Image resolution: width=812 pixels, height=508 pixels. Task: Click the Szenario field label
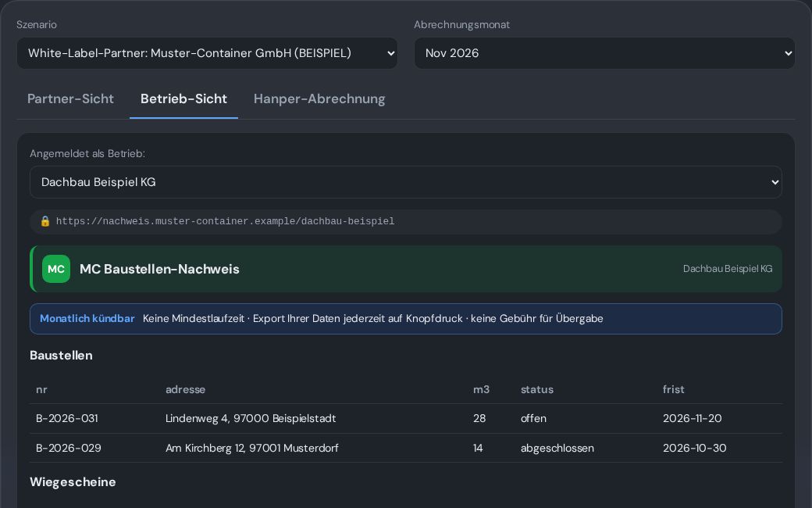(36, 24)
